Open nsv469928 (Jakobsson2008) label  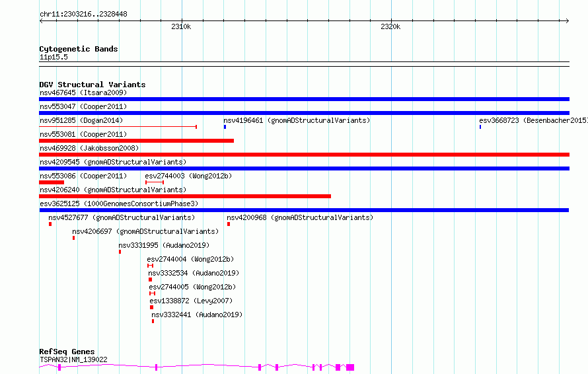(89, 148)
